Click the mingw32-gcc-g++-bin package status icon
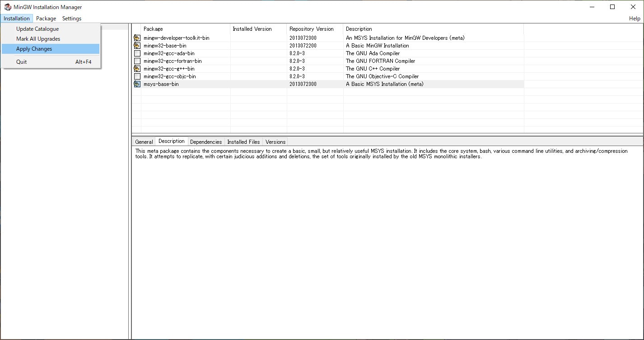The width and height of the screenshot is (644, 340). [x=137, y=69]
